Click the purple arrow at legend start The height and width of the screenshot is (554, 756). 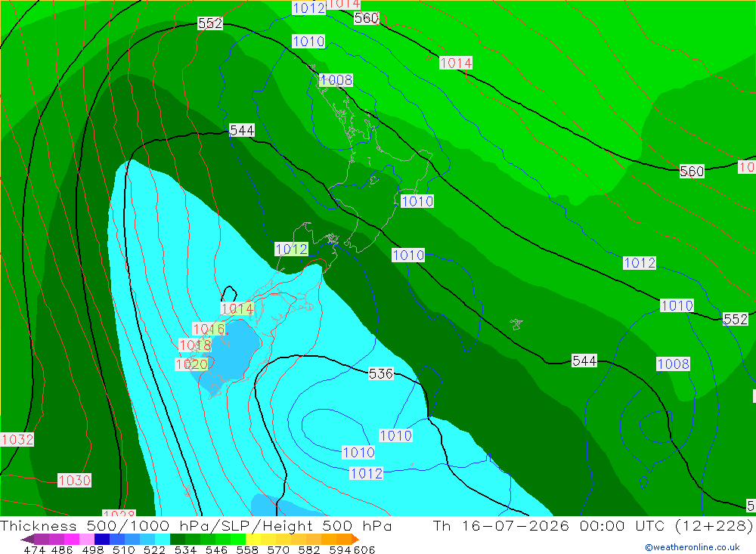point(27,539)
